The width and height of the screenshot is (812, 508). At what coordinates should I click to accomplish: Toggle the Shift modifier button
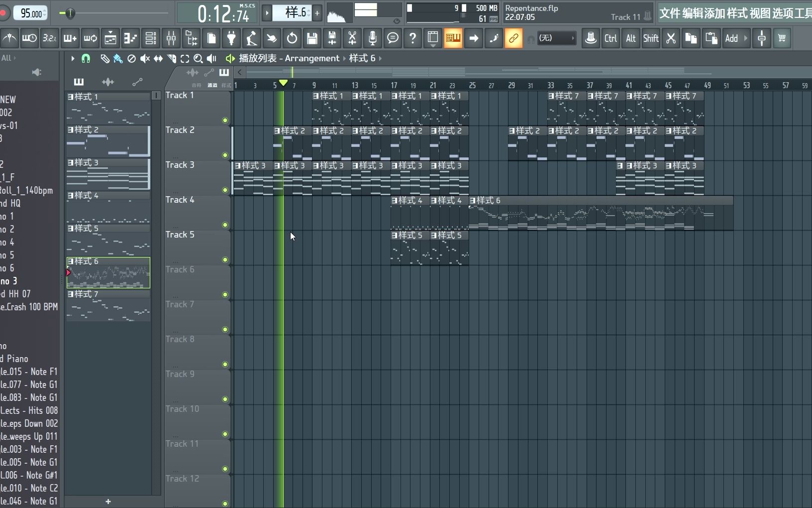[x=651, y=38]
